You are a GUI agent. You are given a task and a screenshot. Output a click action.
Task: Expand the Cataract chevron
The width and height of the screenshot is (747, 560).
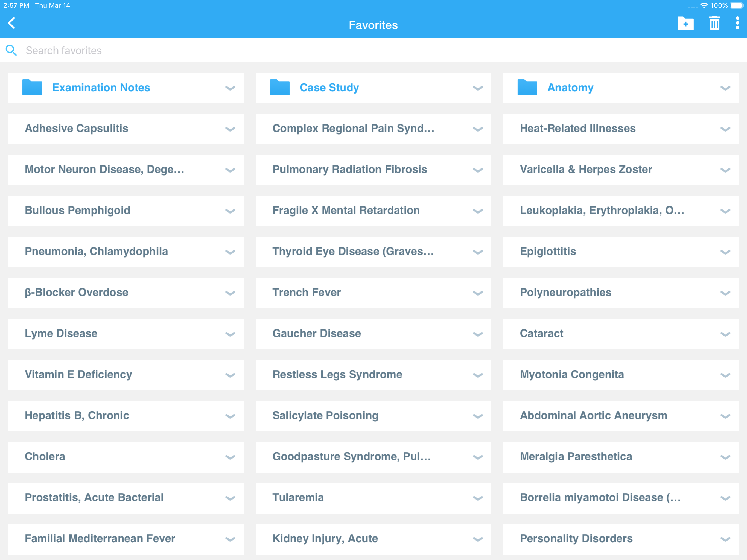click(x=725, y=334)
